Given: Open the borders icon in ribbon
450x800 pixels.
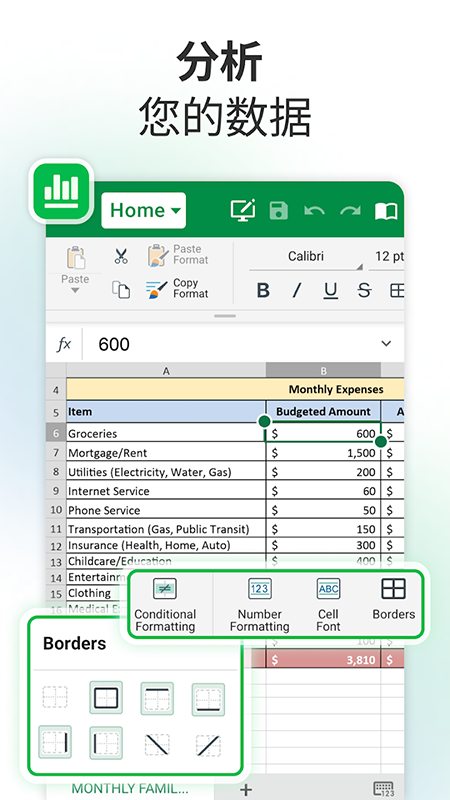Looking at the screenshot, I should click(x=397, y=290).
